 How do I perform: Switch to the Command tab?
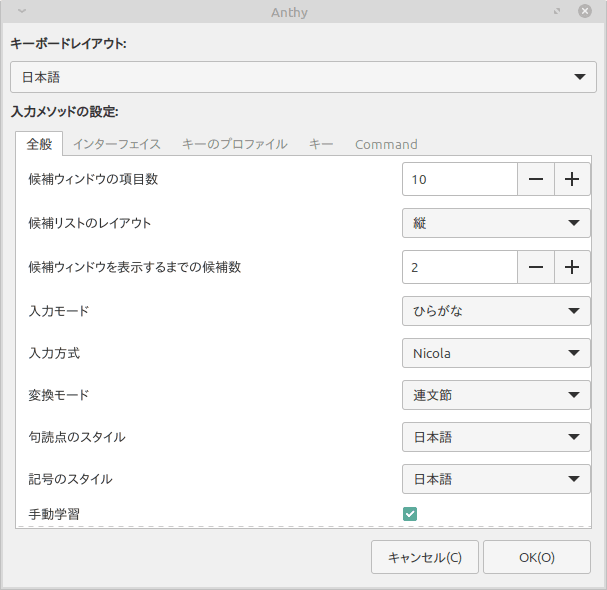386,144
